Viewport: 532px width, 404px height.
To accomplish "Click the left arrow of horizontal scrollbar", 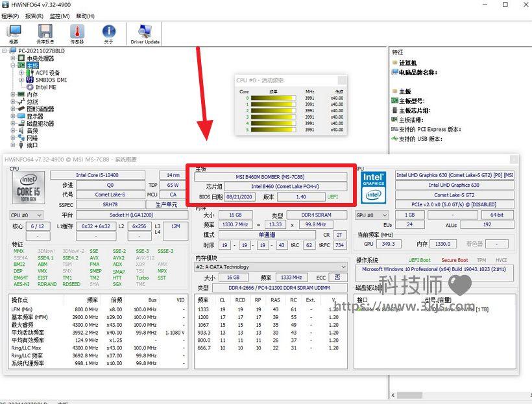I will tap(393, 395).
